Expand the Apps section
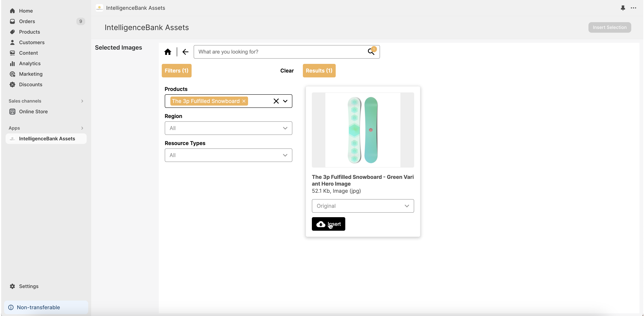Image resolution: width=644 pixels, height=316 pixels. (x=82, y=128)
